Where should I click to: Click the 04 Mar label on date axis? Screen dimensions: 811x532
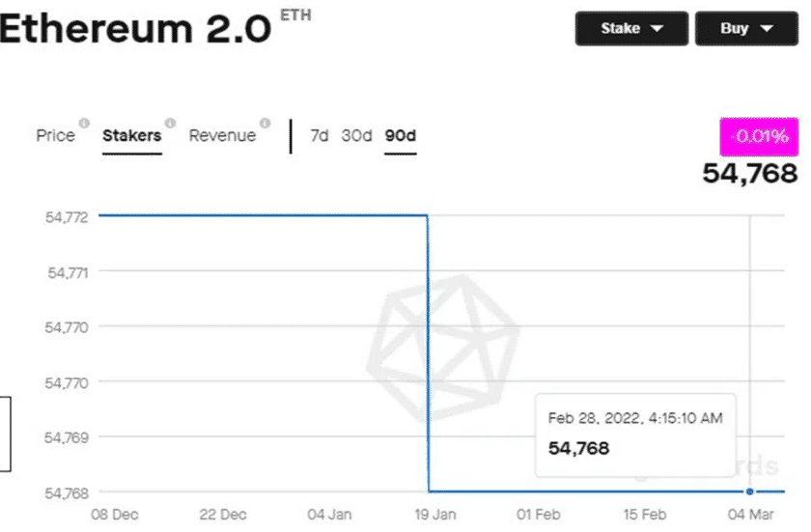(748, 515)
